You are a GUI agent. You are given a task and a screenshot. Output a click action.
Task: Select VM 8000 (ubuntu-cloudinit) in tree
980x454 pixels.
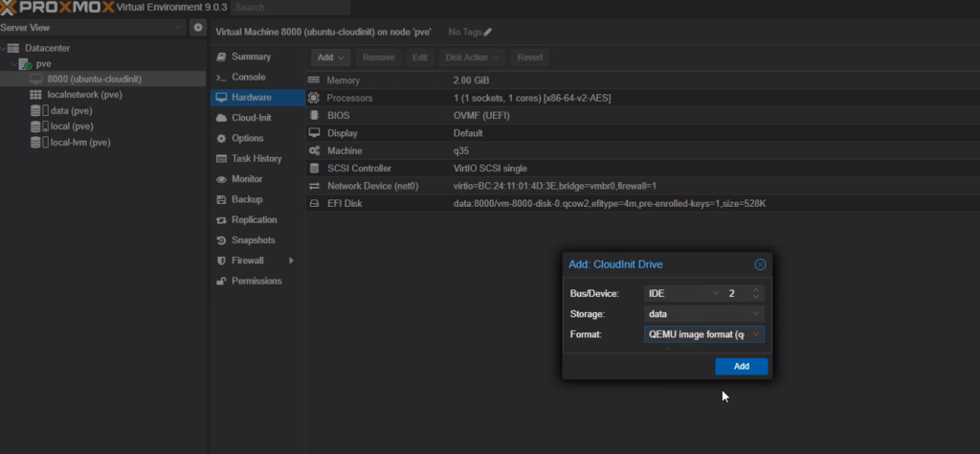(x=94, y=79)
